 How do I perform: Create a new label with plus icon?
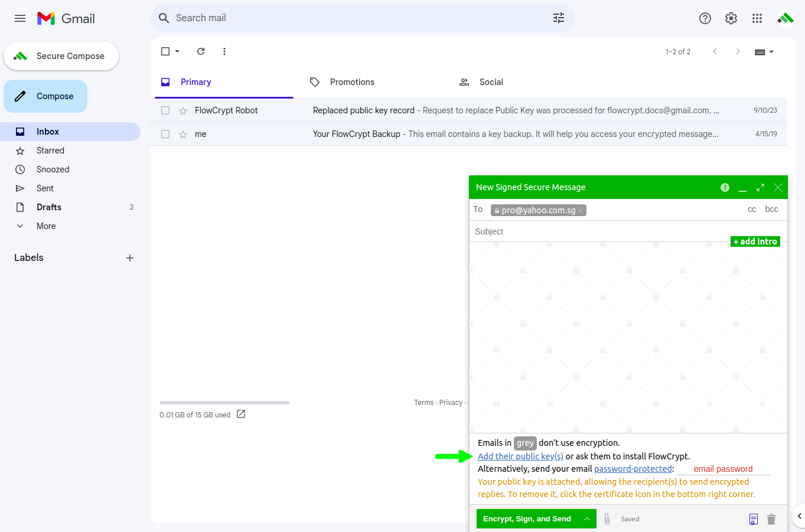click(x=130, y=258)
